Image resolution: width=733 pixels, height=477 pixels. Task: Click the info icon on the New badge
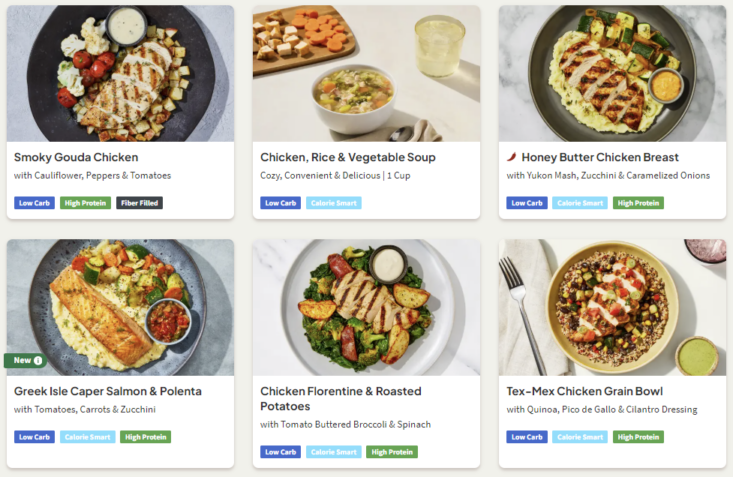38,361
